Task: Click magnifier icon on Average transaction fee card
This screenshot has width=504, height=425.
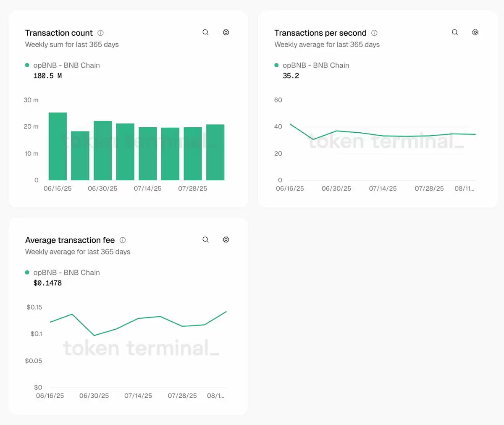Action: (205, 240)
